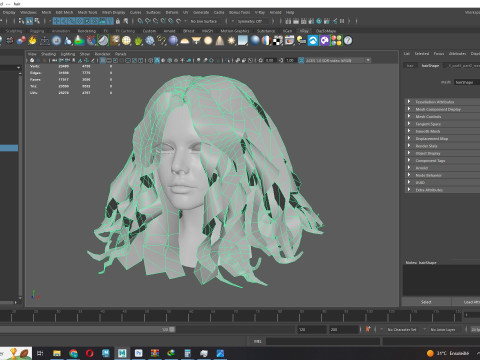Click the green splat shelf icon

(x=138, y=41)
